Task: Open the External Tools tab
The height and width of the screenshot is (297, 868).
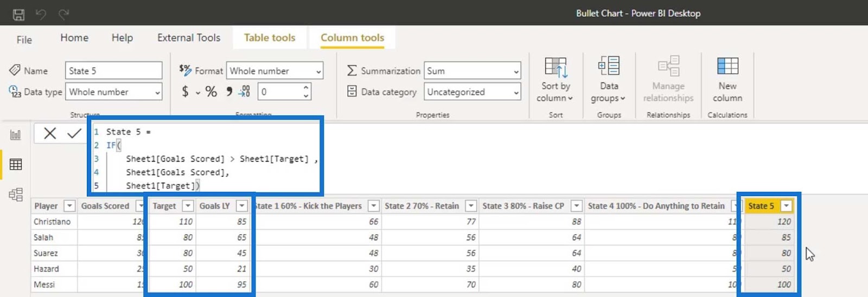Action: coord(189,37)
